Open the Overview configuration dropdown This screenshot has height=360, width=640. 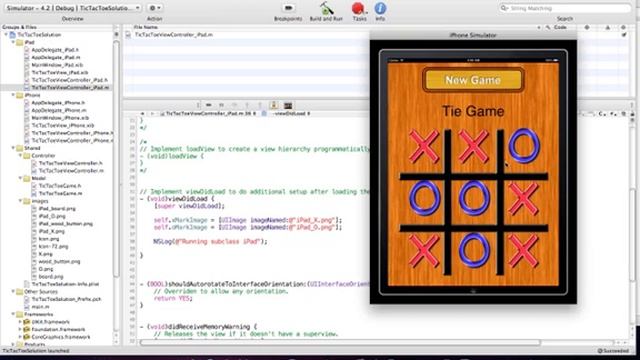(x=72, y=8)
